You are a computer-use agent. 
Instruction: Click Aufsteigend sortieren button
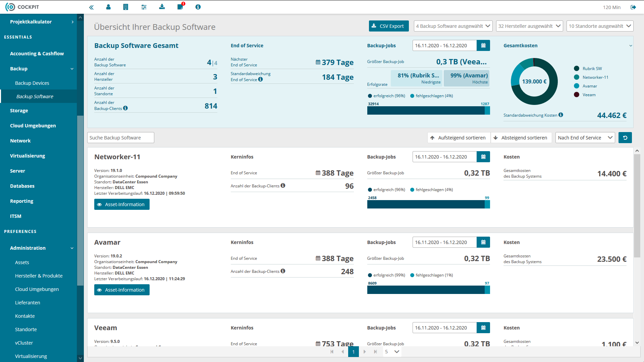[459, 138]
